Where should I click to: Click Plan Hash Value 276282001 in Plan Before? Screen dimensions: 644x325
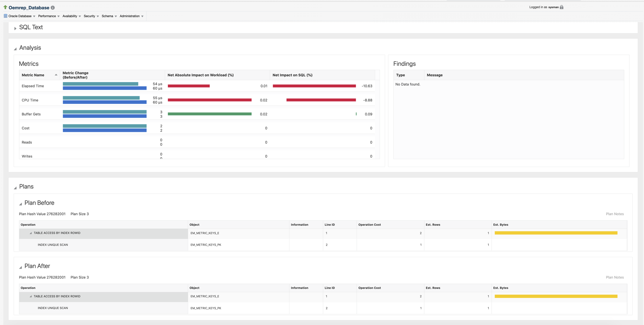click(42, 214)
